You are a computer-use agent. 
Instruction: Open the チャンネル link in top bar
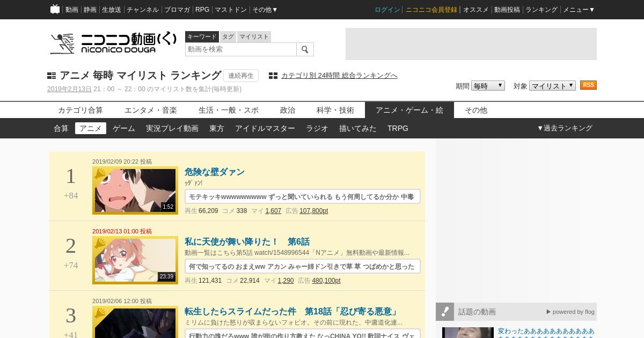[x=143, y=10]
